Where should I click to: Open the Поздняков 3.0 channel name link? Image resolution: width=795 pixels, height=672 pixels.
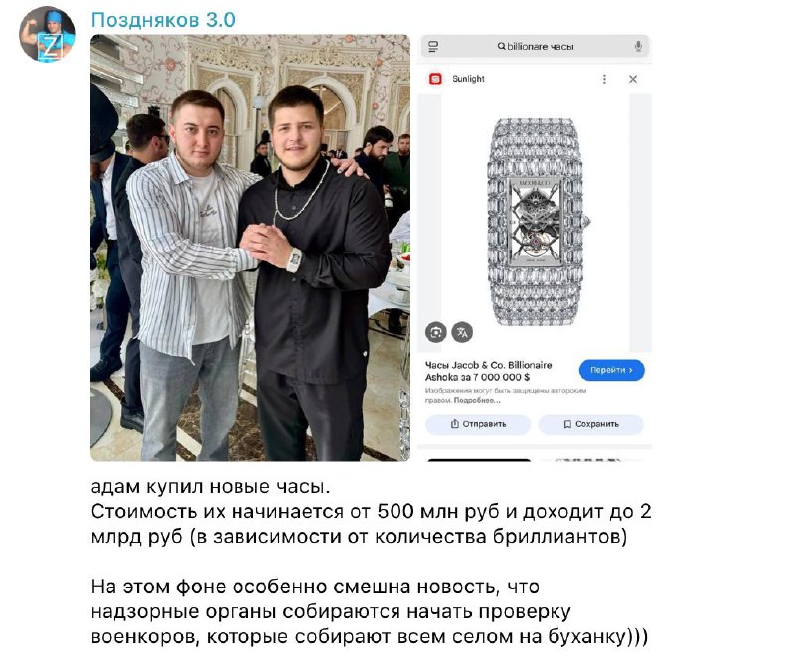(163, 20)
